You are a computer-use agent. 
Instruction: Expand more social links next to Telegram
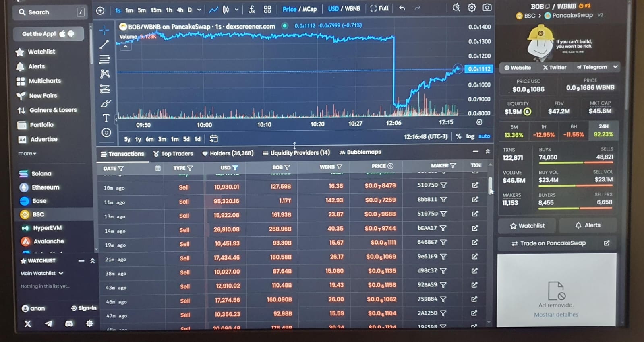coord(615,67)
